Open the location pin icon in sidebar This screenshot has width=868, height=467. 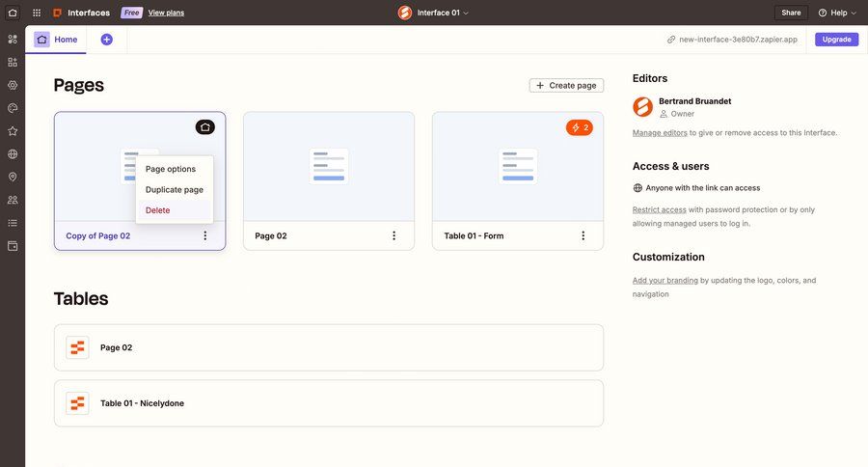[13, 177]
